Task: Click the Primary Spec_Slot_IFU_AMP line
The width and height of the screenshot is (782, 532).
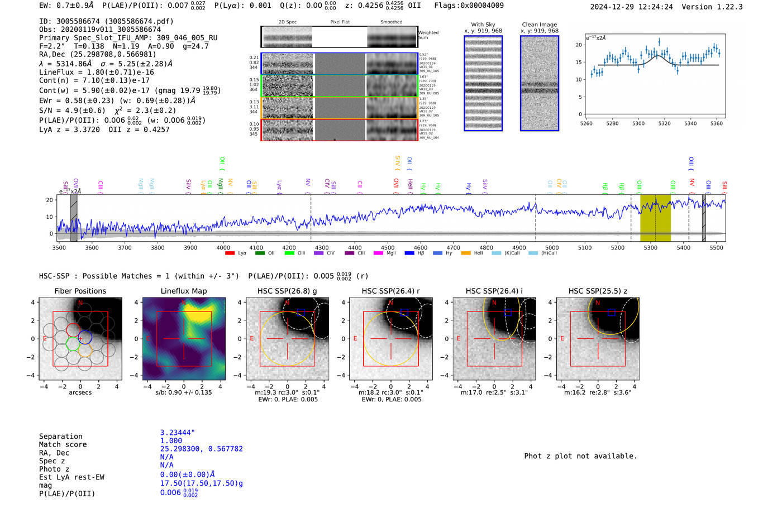Action: point(128,38)
